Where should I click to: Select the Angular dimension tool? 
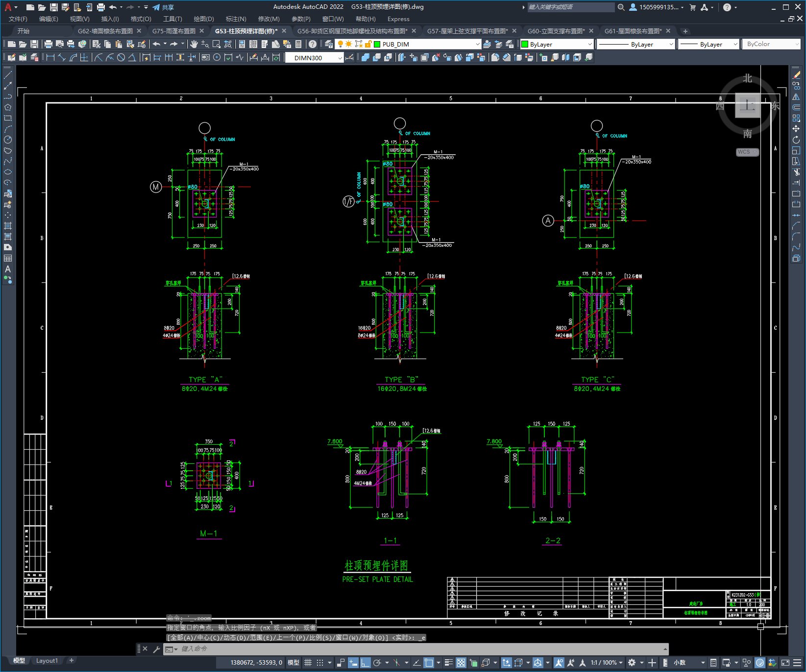[x=132, y=57]
